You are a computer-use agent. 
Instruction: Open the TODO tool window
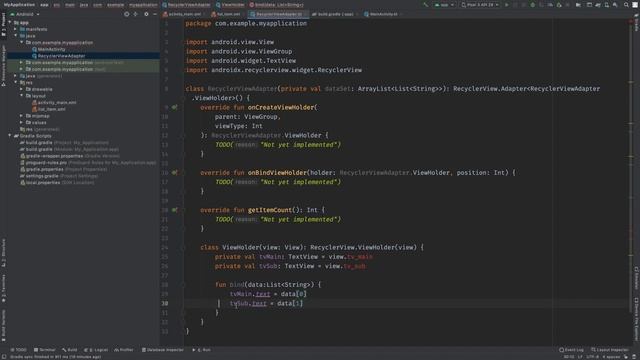(x=18, y=350)
